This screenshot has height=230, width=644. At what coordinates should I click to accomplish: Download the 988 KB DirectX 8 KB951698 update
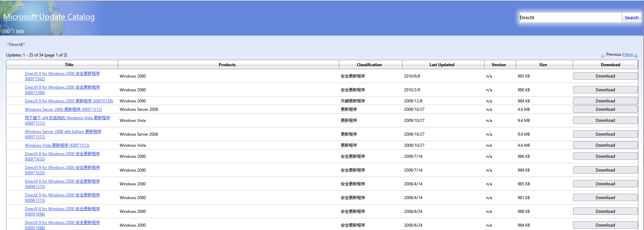605,212
